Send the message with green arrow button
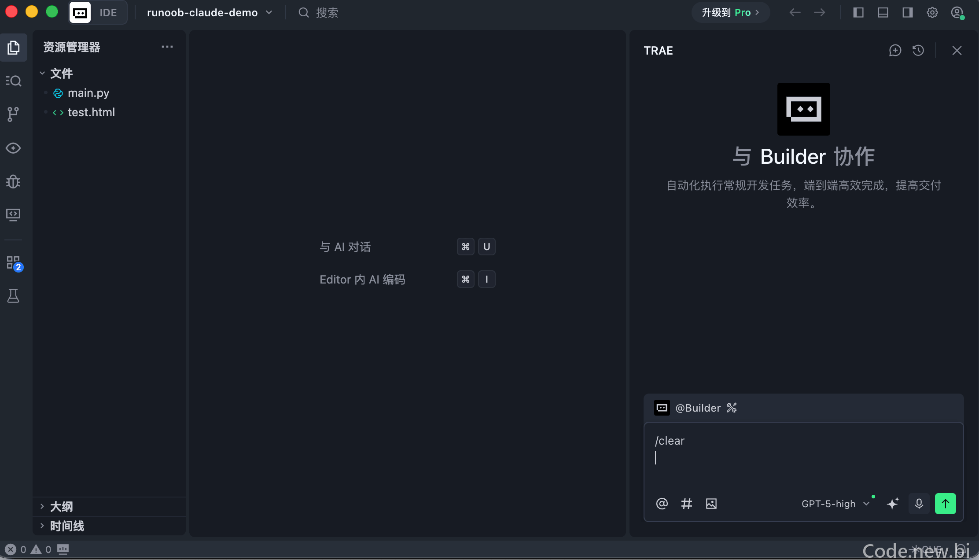This screenshot has width=979, height=560. (x=946, y=504)
